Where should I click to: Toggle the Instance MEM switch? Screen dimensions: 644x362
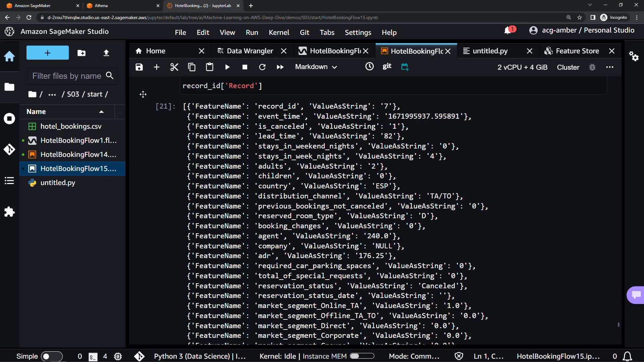tap(362, 356)
